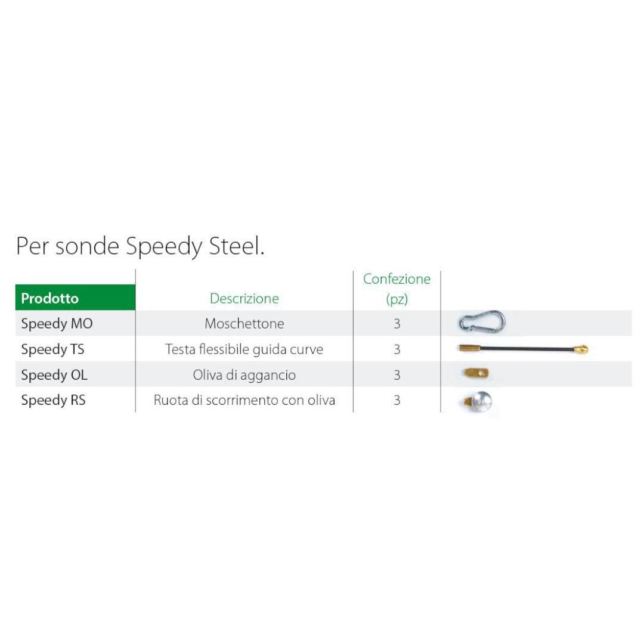
Task: Select the Speedy MO product name
Action: 57,324
